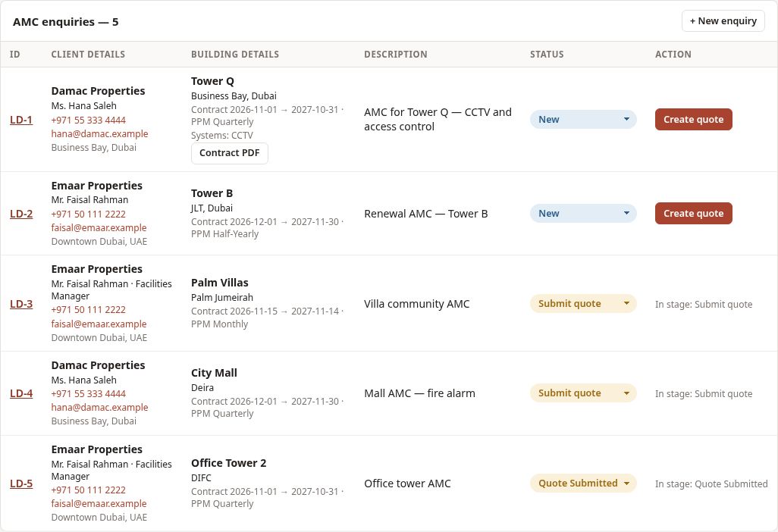Select Damac Properties name in LD-1 row
Image resolution: width=778 pixels, height=532 pixels.
pos(99,91)
